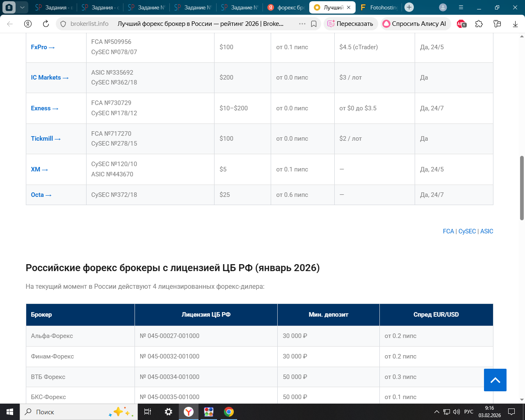This screenshot has width=525, height=420.
Task: Click the Yandex home icon in toolbar
Action: pyautogui.click(x=28, y=24)
